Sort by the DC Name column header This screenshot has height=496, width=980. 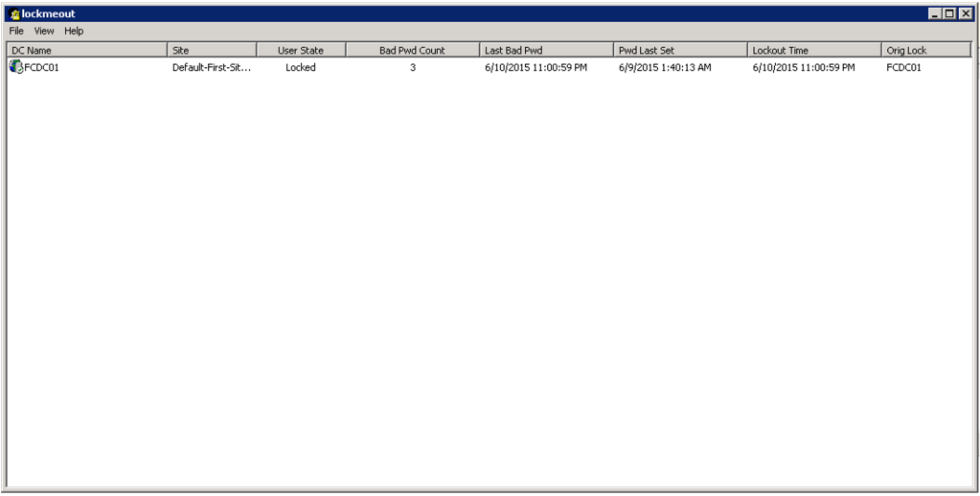[86, 50]
